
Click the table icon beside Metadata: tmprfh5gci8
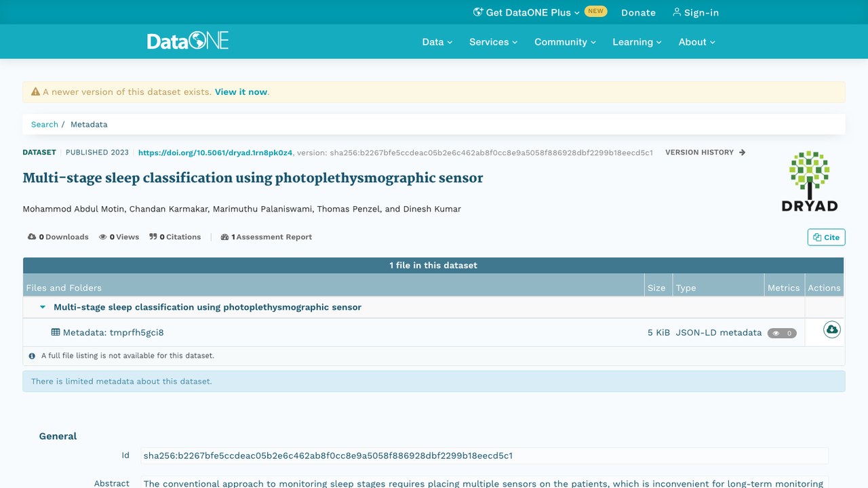(x=56, y=332)
